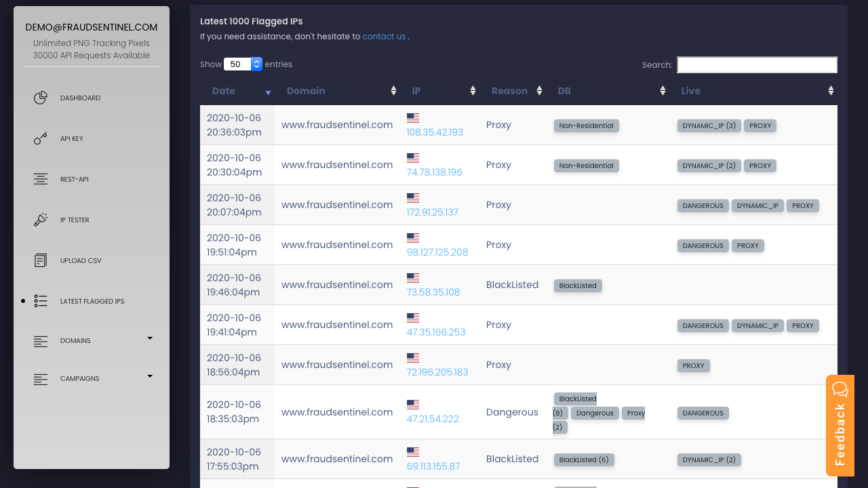Open the API Key menu item
The image size is (868, 488).
[x=72, y=139]
